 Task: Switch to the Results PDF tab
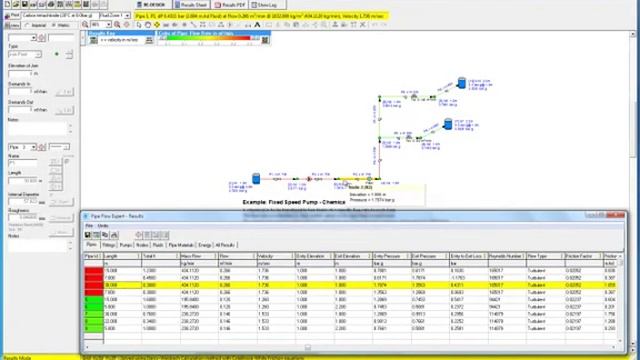point(230,5)
